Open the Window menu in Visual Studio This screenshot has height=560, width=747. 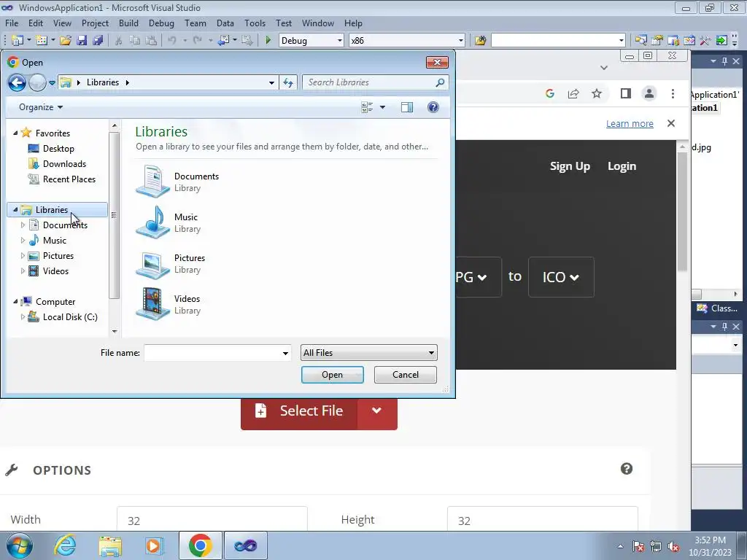click(318, 23)
